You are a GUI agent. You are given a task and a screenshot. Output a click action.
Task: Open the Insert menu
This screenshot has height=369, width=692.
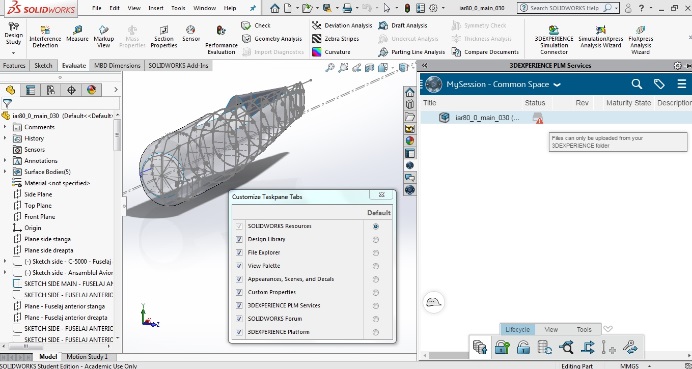pyautogui.click(x=156, y=8)
